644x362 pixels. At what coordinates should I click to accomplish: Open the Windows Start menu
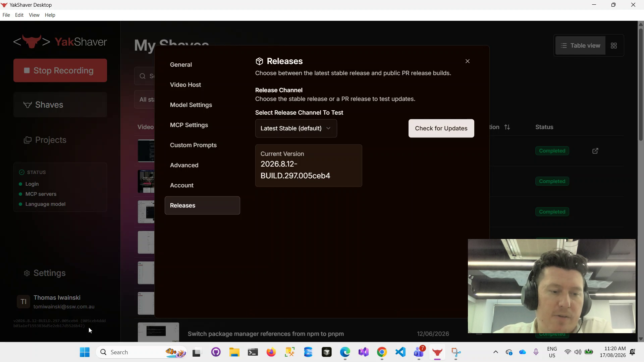tap(85, 352)
